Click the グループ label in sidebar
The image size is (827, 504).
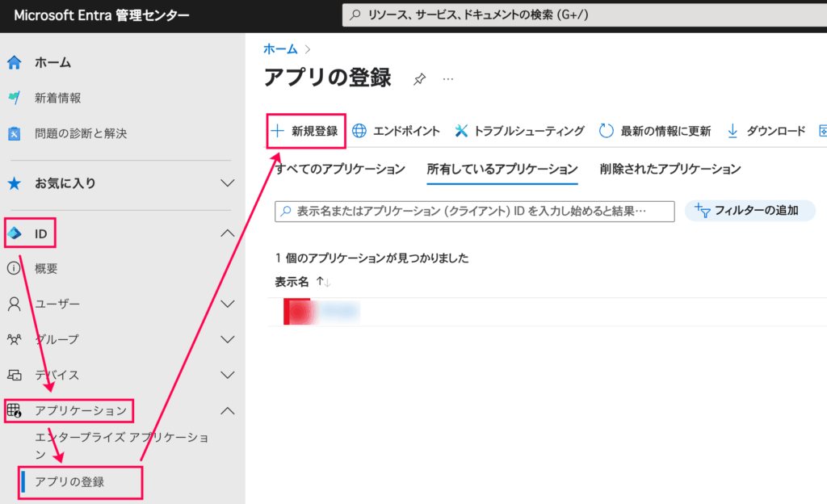57,339
